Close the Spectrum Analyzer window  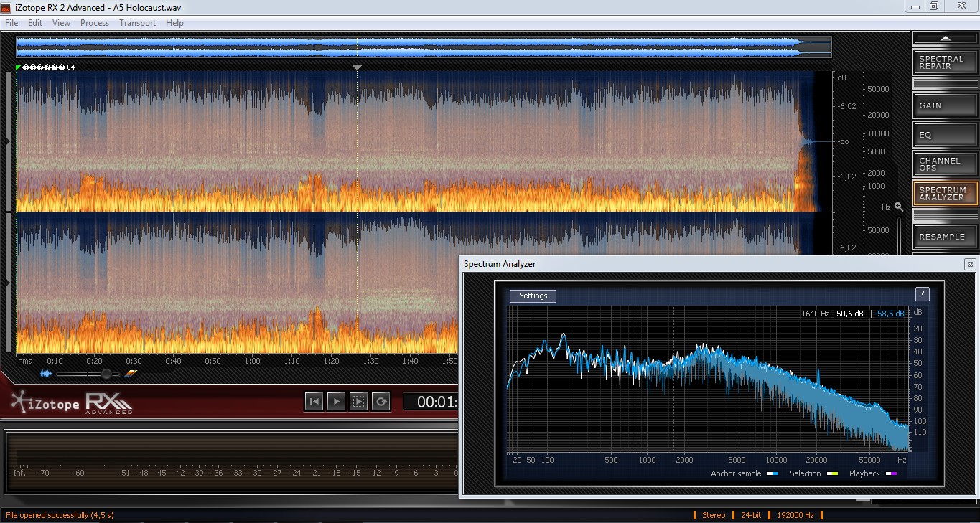tap(969, 264)
